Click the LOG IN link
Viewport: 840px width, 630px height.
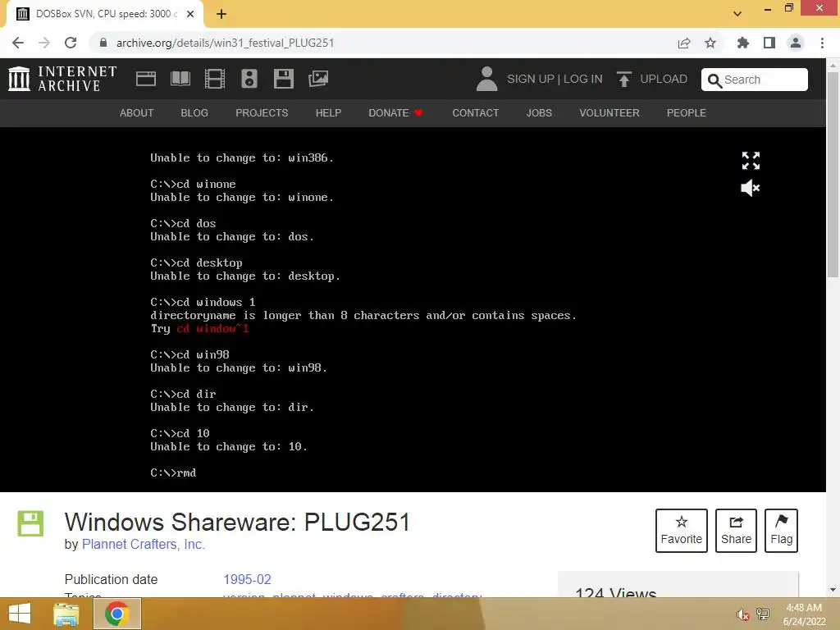tap(583, 79)
